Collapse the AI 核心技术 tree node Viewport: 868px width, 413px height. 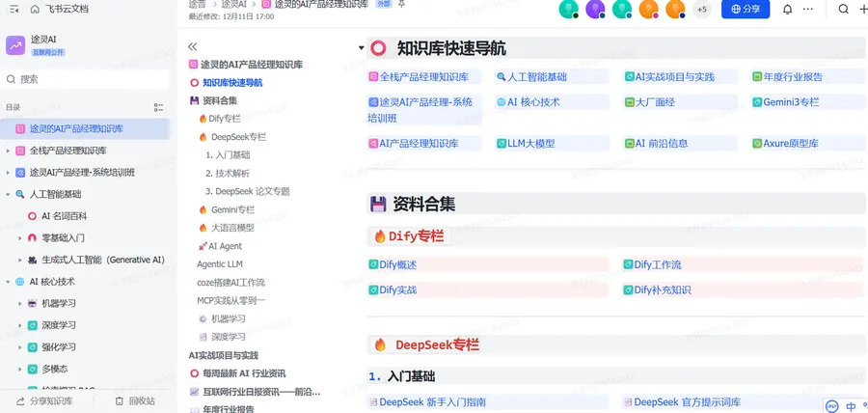click(x=8, y=282)
